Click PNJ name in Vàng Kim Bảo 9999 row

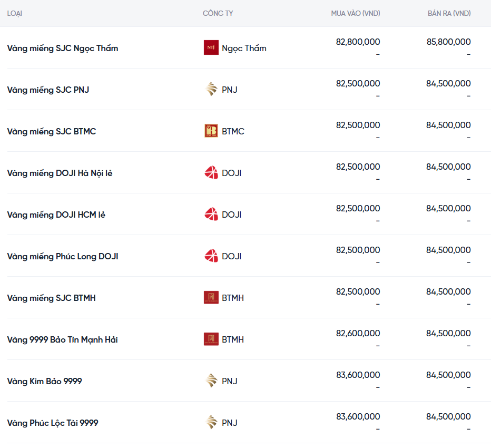(x=230, y=381)
